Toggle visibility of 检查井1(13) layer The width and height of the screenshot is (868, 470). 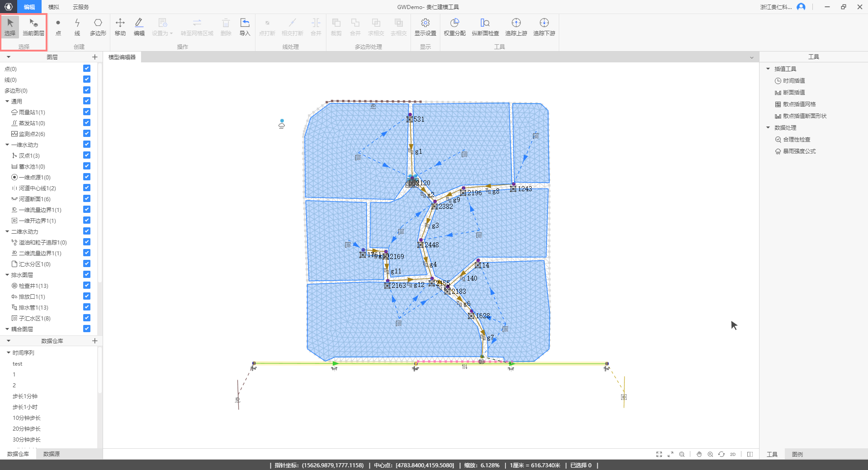87,286
